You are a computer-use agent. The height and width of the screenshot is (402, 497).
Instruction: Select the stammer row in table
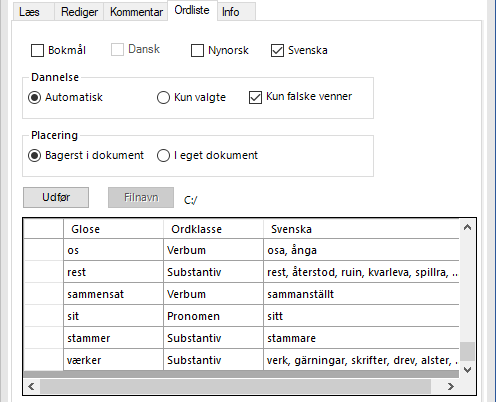click(242, 338)
